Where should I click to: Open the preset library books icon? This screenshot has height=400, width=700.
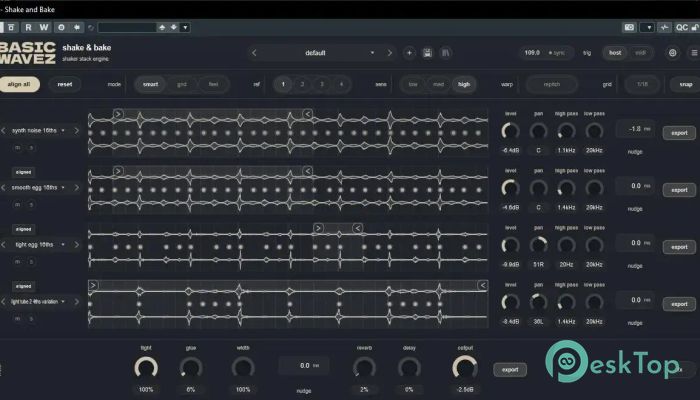[446, 53]
